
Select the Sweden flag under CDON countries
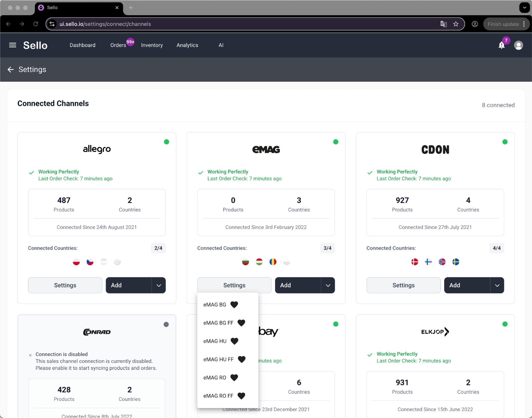pos(456,262)
